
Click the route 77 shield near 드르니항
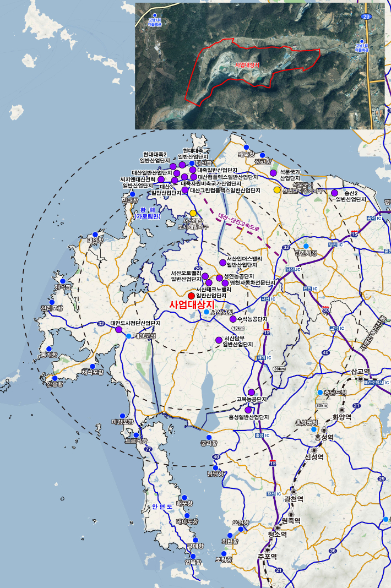148,449
